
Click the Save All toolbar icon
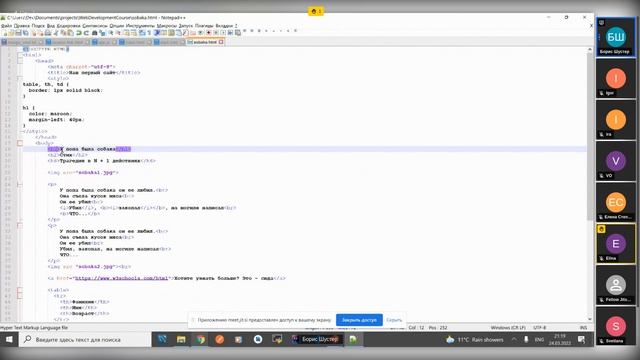[x=26, y=33]
